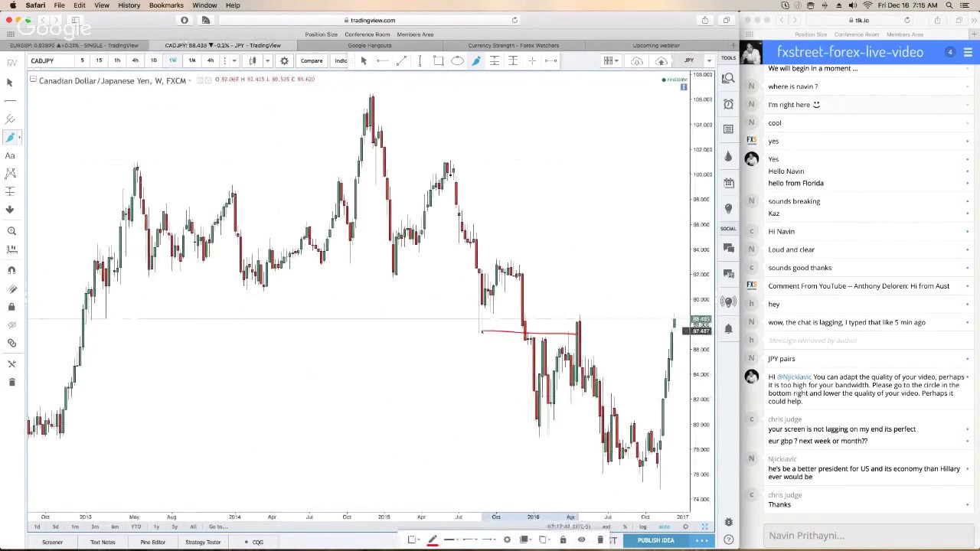
Task: Open bar style candlestick selector
Action: pyautogui.click(x=253, y=60)
